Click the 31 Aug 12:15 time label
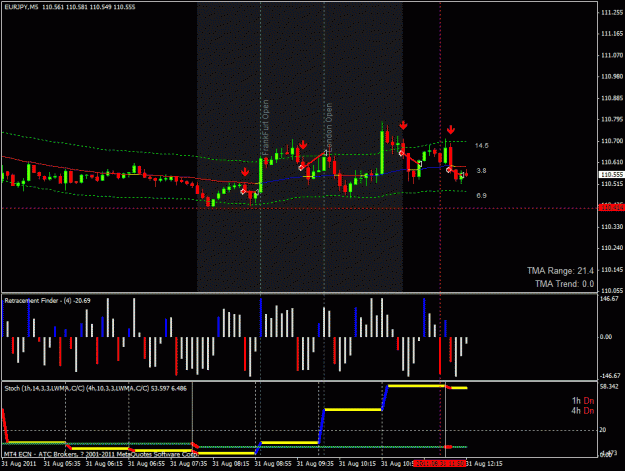The image size is (625, 471). [484, 463]
